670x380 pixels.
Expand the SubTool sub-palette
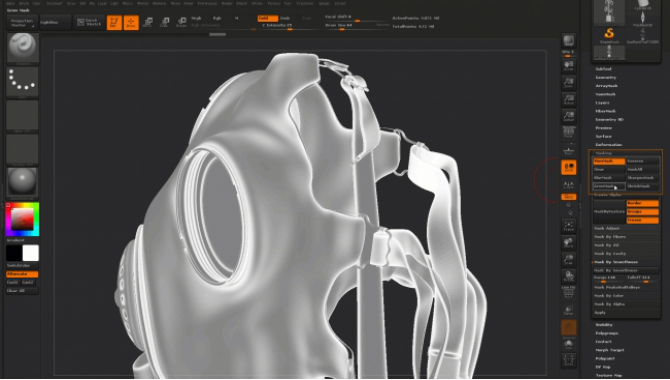(x=603, y=69)
